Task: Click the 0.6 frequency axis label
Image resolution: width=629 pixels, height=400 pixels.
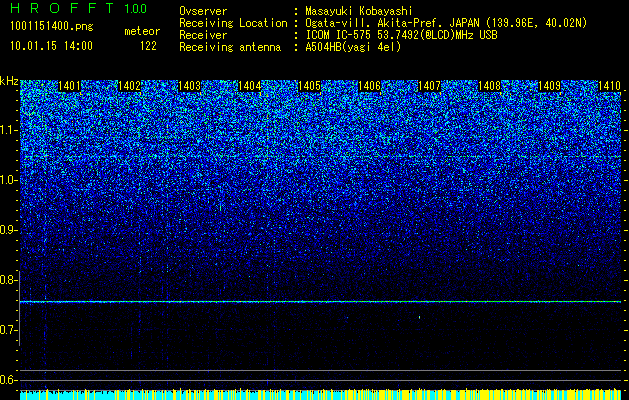Action: pos(8,380)
